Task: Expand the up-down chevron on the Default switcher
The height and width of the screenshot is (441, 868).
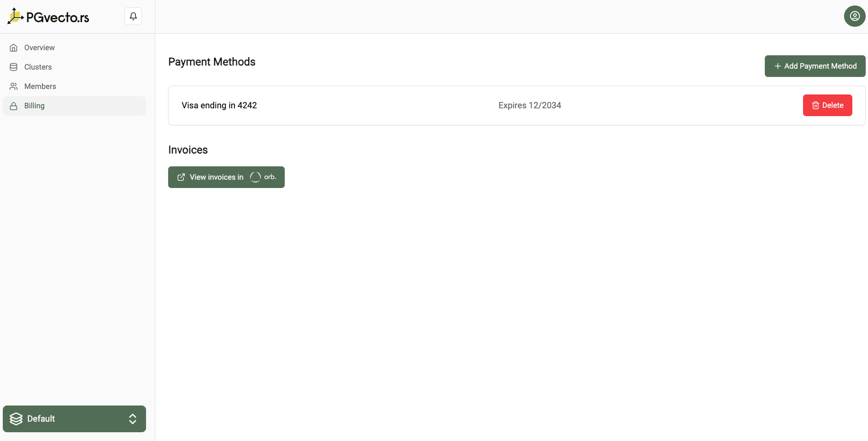Action: pos(133,419)
